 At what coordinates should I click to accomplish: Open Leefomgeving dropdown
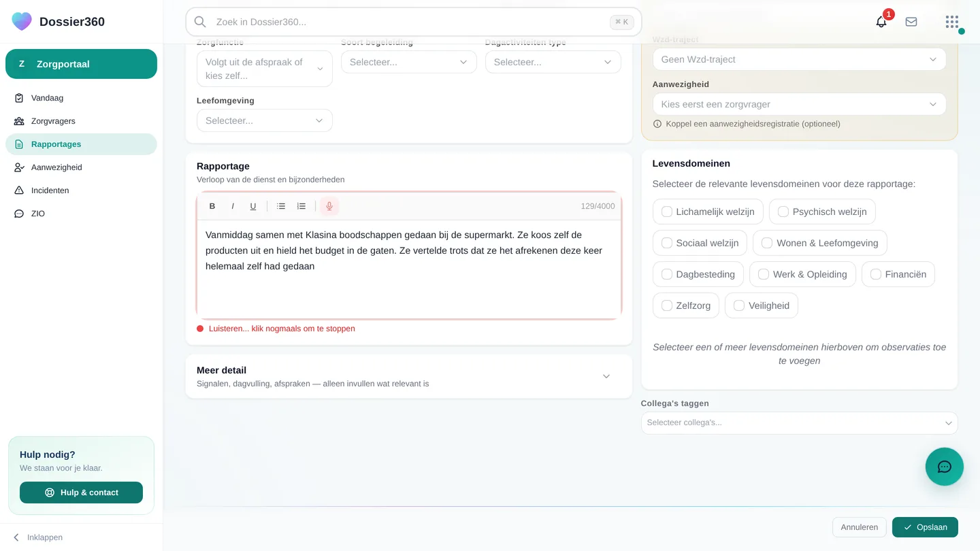coord(265,120)
